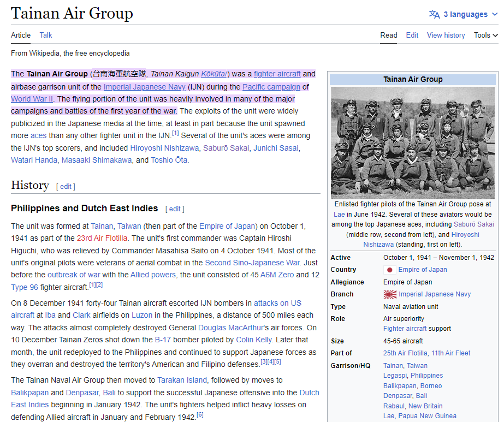Click the Imperial Navy rising sun ensign icon
The height and width of the screenshot is (422, 504).
389,294
